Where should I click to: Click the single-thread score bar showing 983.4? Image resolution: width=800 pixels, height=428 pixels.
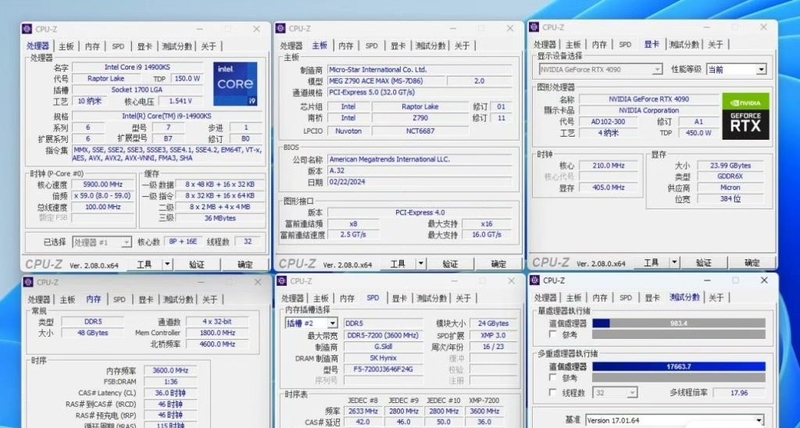pyautogui.click(x=679, y=323)
